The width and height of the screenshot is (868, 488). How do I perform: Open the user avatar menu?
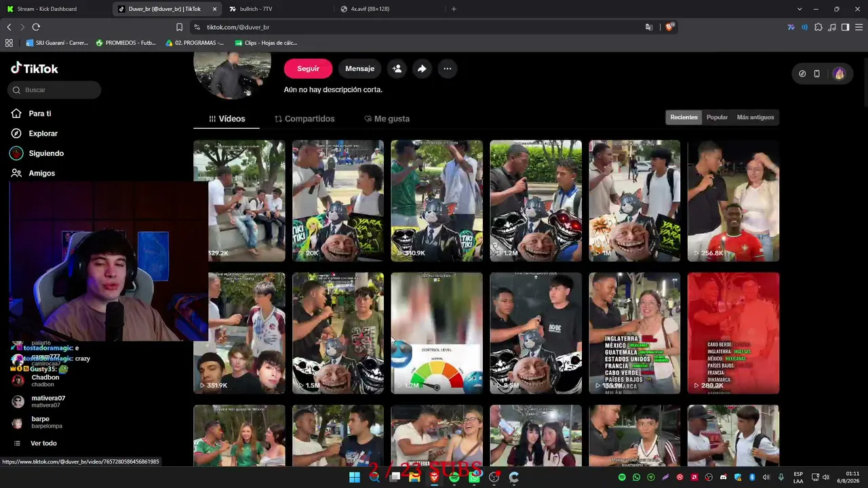coord(840,74)
